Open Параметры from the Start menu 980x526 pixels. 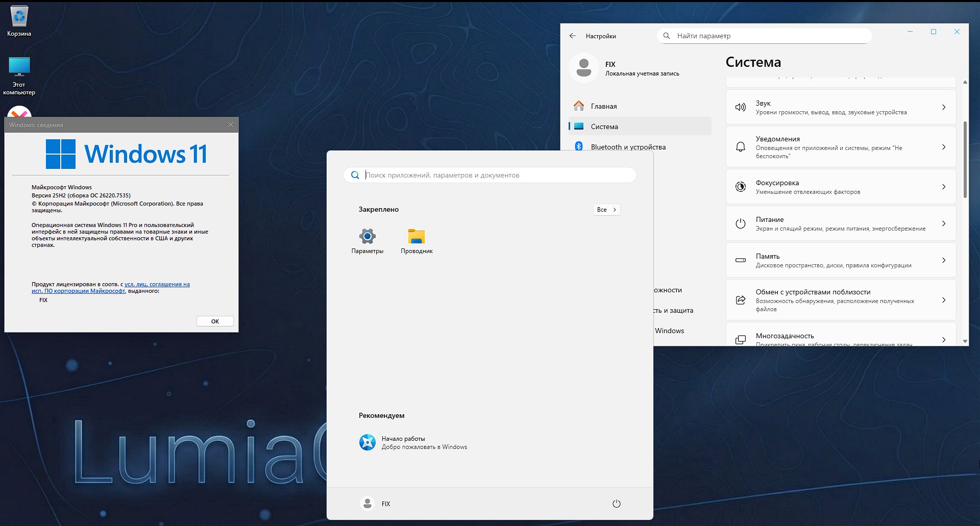coord(367,236)
